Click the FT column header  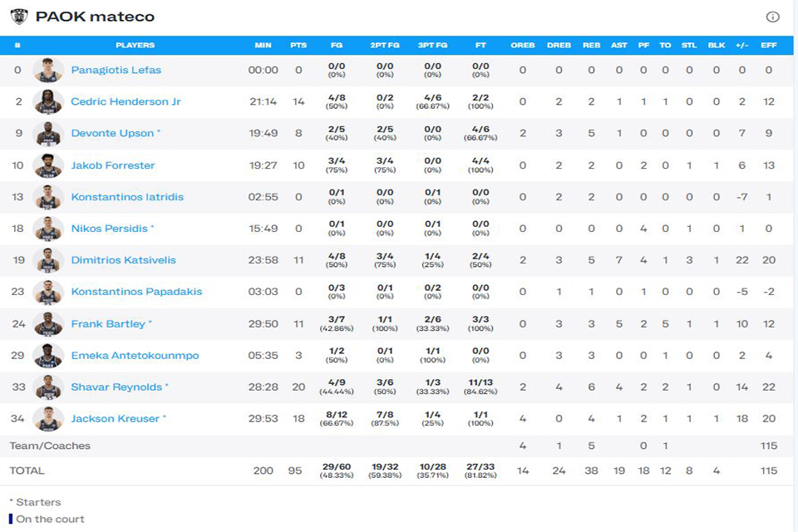pos(480,46)
